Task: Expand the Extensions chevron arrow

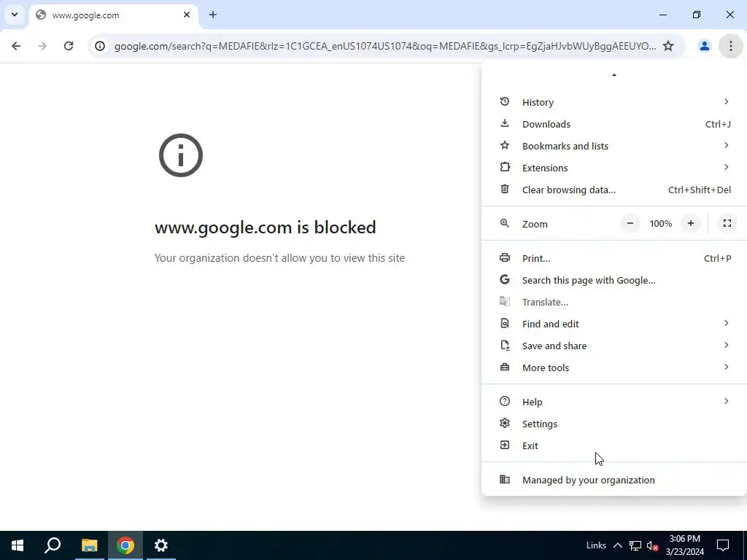Action: [x=726, y=167]
